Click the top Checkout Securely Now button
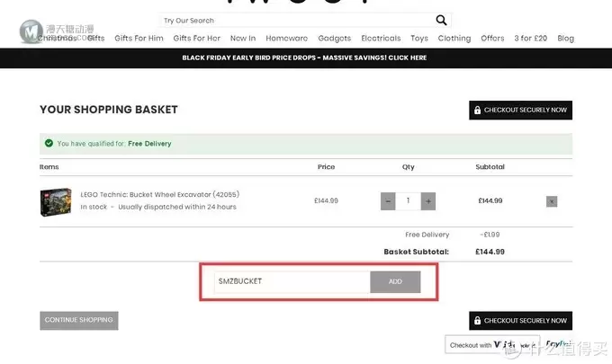Viewport: 612px width, 364px height. tap(521, 111)
